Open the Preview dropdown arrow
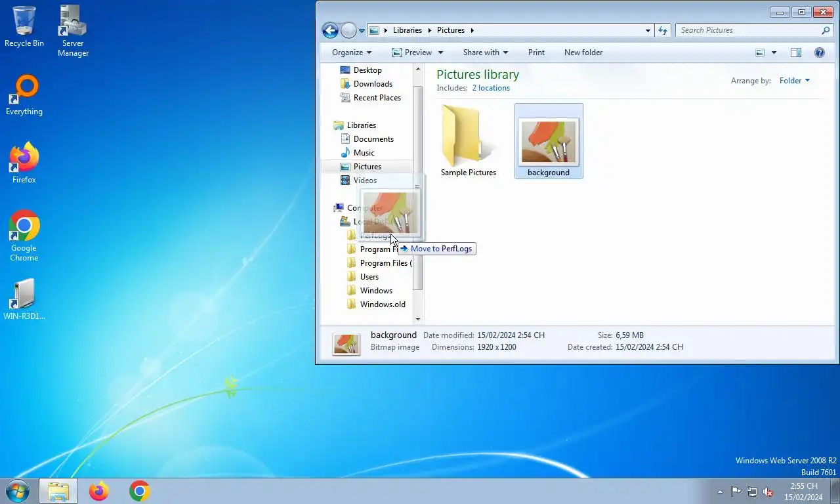Image resolution: width=840 pixels, height=504 pixels. (440, 52)
